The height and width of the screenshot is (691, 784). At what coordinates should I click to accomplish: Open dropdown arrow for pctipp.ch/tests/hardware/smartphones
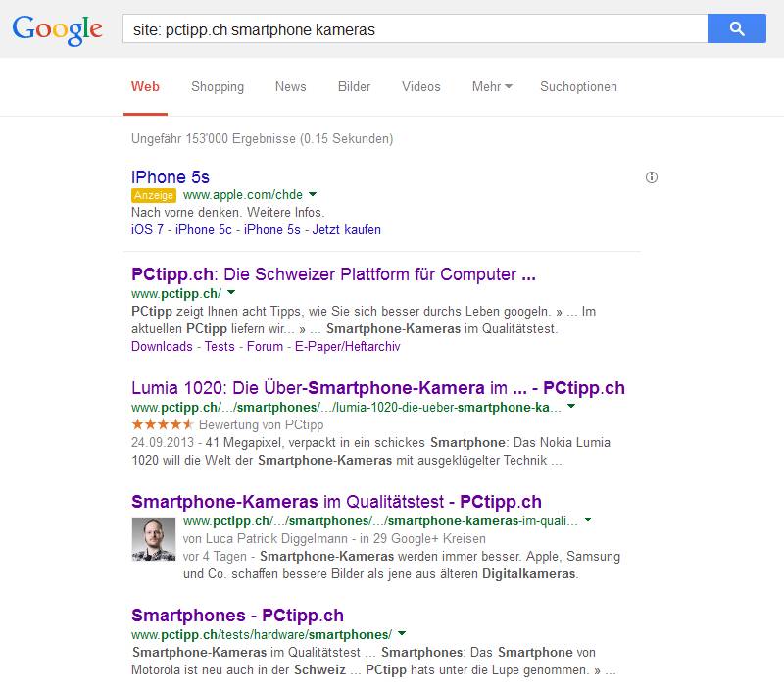403,634
